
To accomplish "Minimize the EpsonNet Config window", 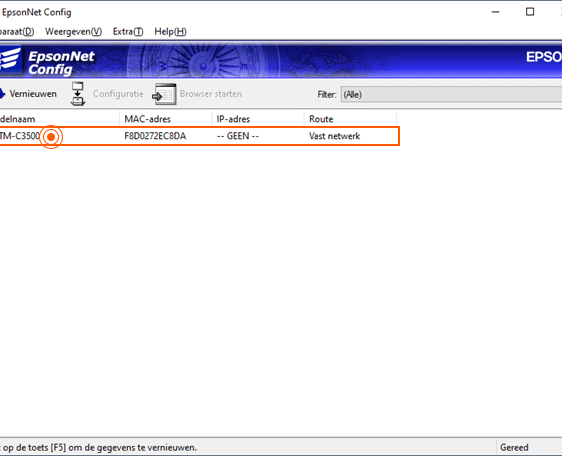I will (496, 12).
